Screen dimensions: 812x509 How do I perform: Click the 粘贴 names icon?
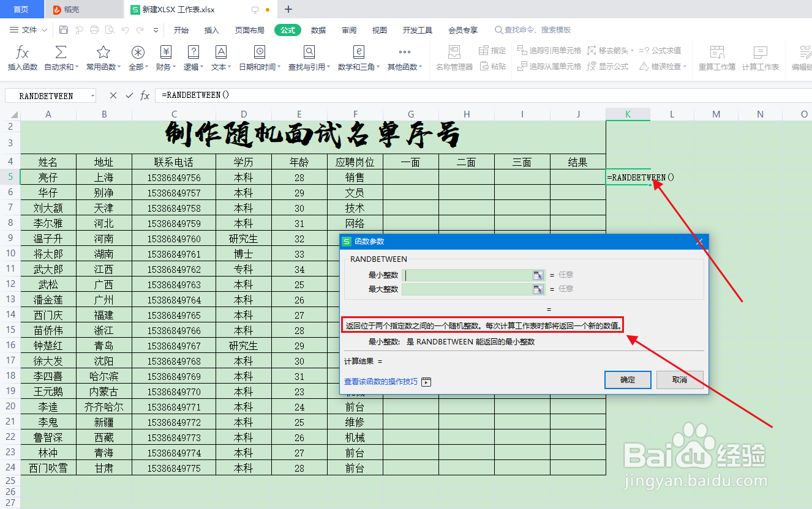(x=484, y=66)
